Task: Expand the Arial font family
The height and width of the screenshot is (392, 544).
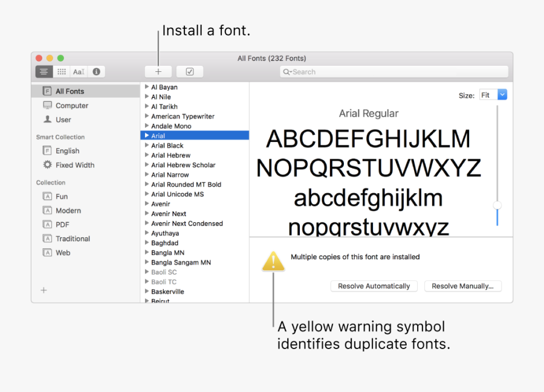Action: [147, 135]
